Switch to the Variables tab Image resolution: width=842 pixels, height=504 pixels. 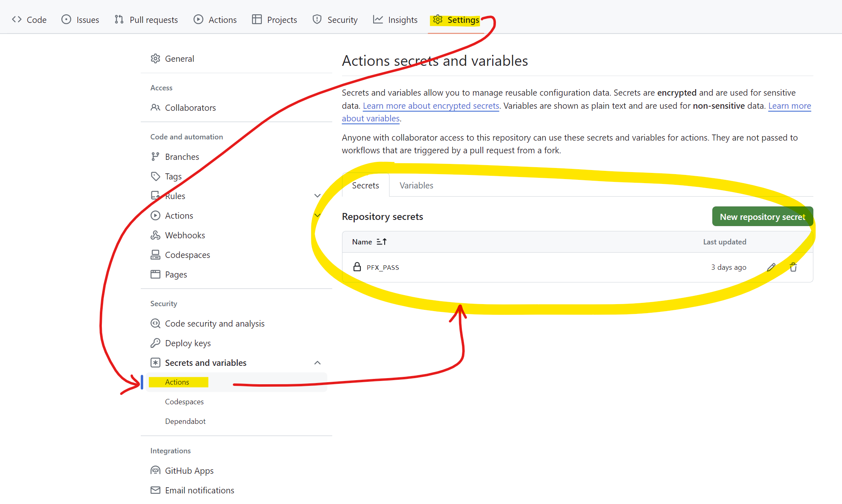coord(416,186)
